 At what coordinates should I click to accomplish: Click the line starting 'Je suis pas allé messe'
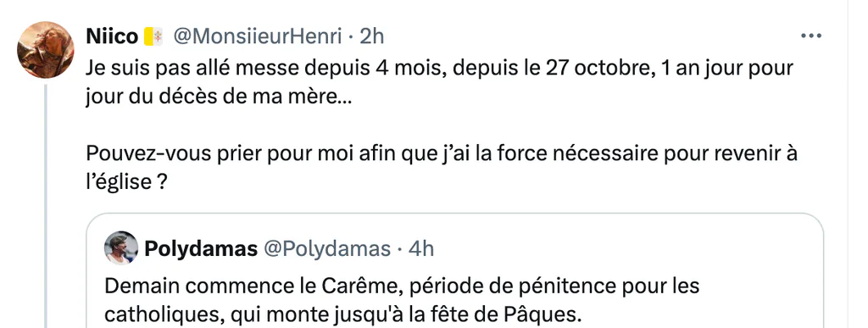(440, 69)
